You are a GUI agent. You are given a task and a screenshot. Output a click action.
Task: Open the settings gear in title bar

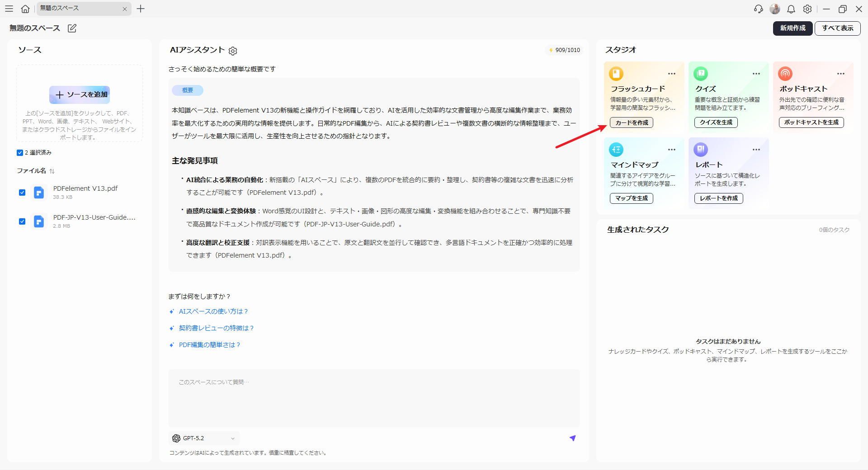point(807,9)
